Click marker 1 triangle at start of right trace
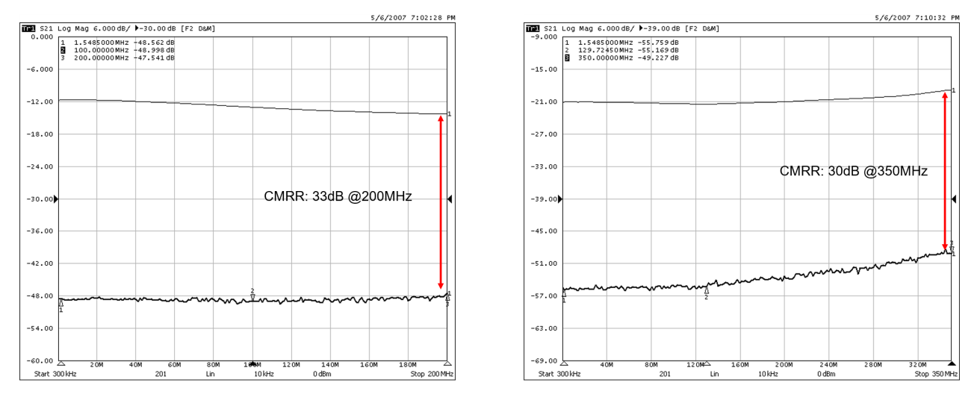This screenshot has height=400, width=980. tap(565, 295)
